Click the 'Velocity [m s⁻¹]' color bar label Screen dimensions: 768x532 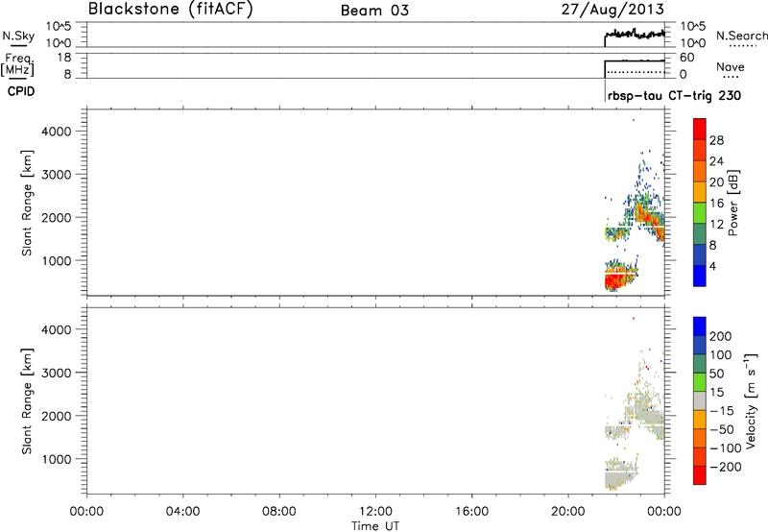pos(751,400)
